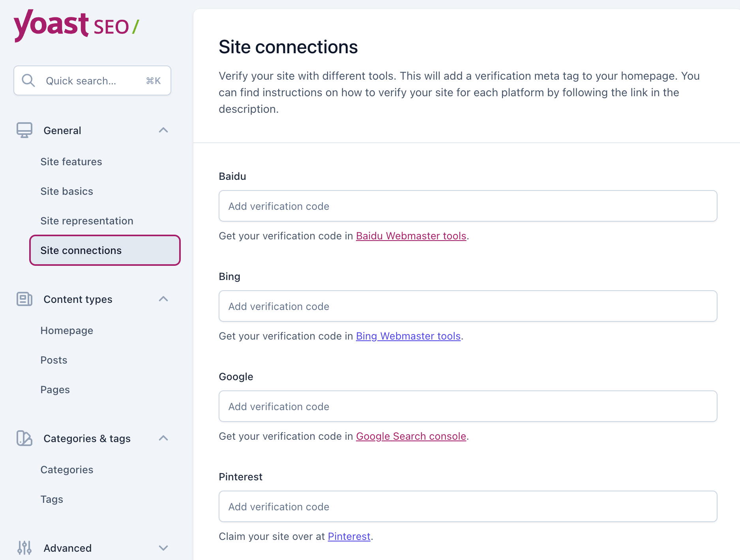Open Posts settings

coord(54,360)
